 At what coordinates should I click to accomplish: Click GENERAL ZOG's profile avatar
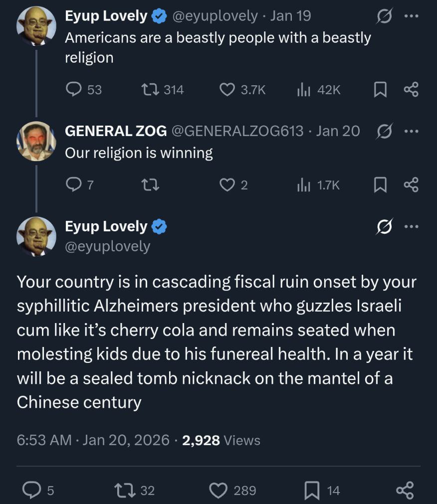[36, 141]
